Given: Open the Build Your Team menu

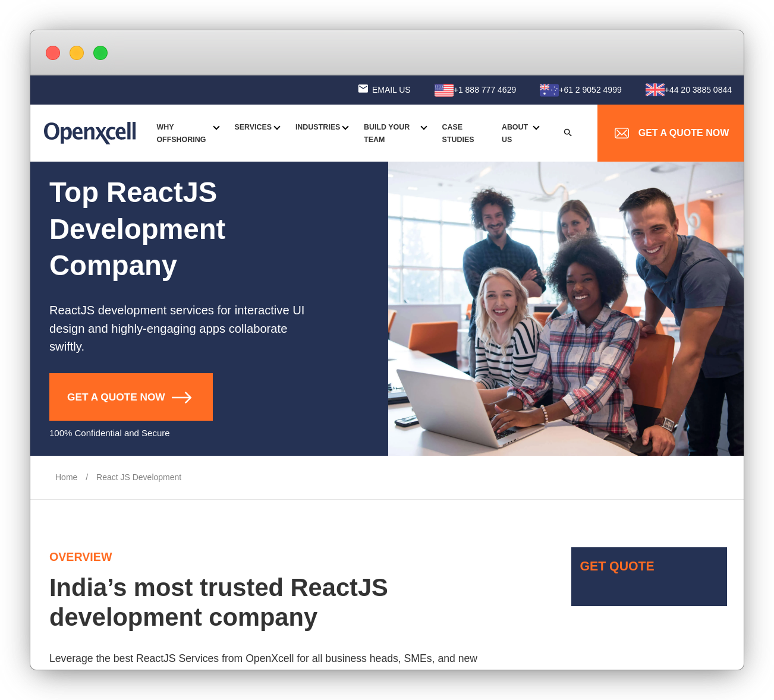Looking at the screenshot, I should 386,133.
